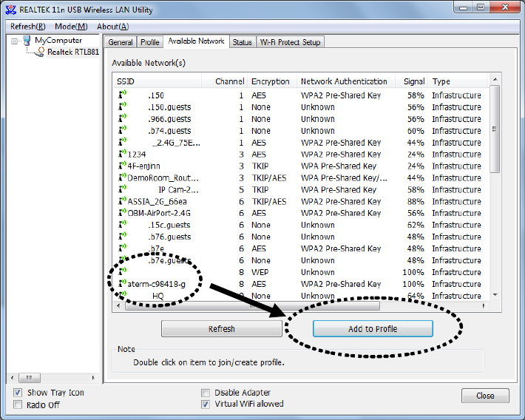This screenshot has height=420, width=525.
Task: Click the .b7e network name
Action: tap(156, 248)
